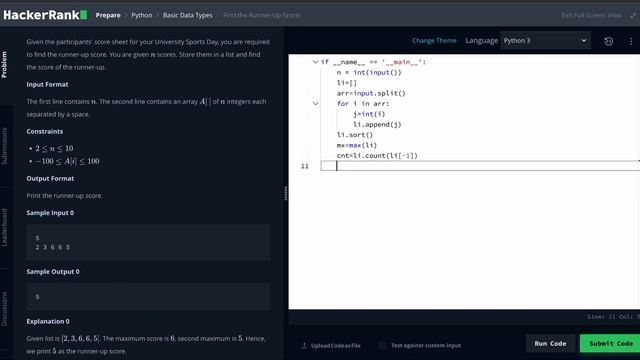Click Find the Runner-Up Score breadcrumb
The width and height of the screenshot is (640, 360).
[262, 15]
